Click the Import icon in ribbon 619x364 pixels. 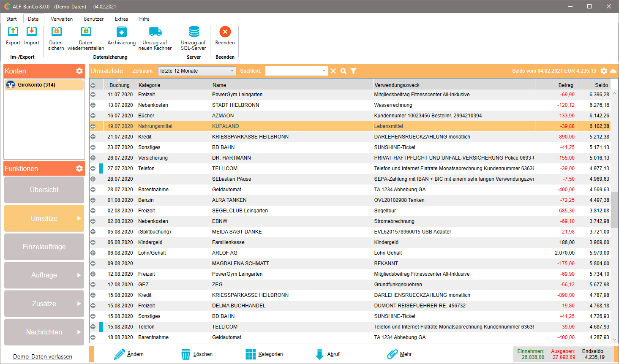tap(32, 31)
